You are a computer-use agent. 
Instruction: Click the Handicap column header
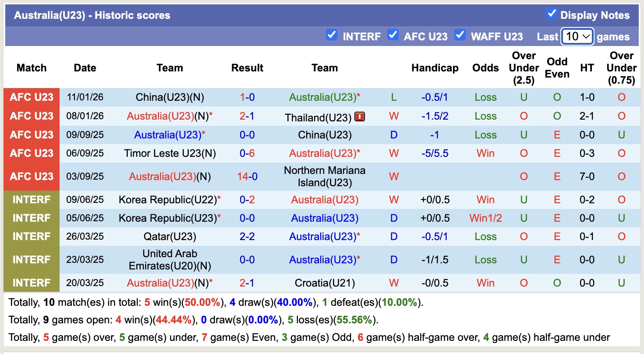click(x=435, y=68)
